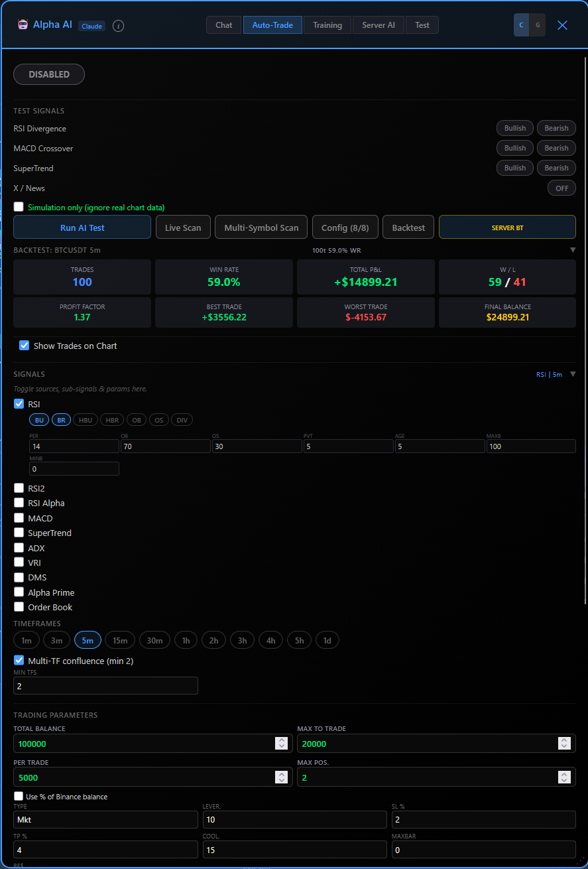Switch model to G in the header toggle
The height and width of the screenshot is (869, 588).
[537, 25]
